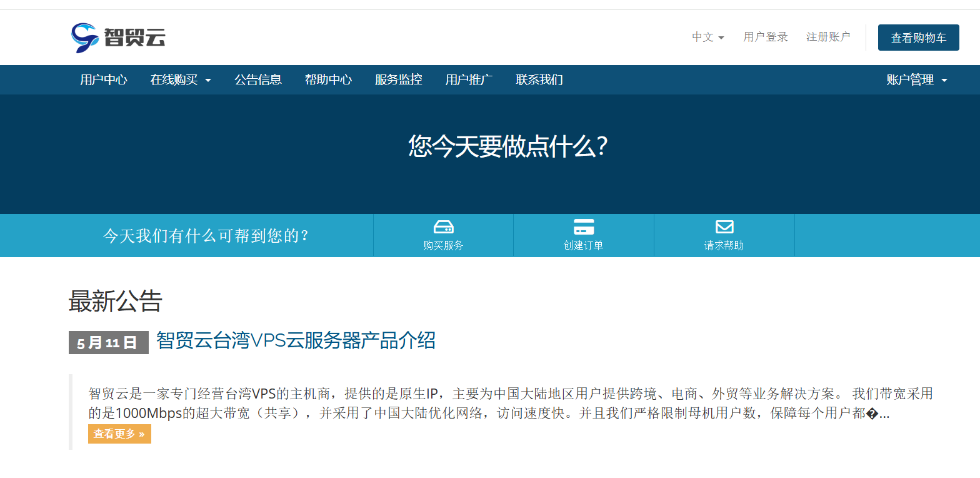Click the 查看购物车 button
980x478 pixels.
coord(918,38)
